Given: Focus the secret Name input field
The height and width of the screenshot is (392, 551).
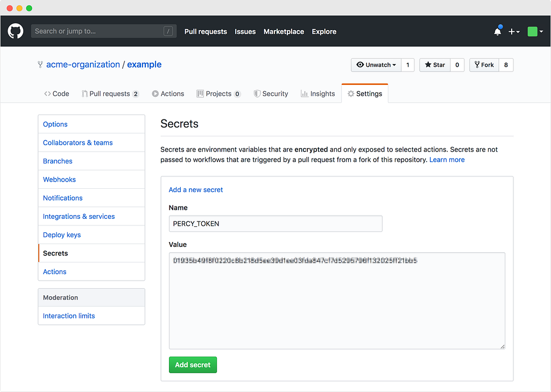Looking at the screenshot, I should tap(275, 224).
